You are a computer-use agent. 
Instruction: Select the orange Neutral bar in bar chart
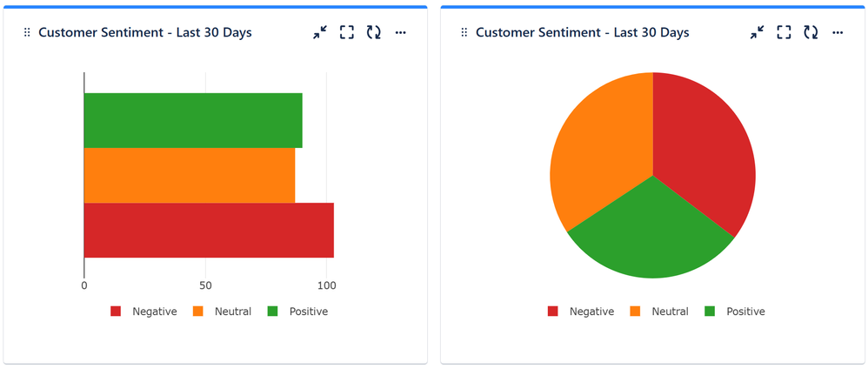click(190, 175)
